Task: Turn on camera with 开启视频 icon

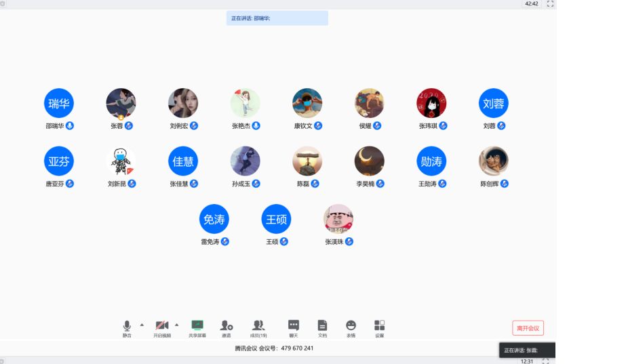Action: [x=162, y=326]
